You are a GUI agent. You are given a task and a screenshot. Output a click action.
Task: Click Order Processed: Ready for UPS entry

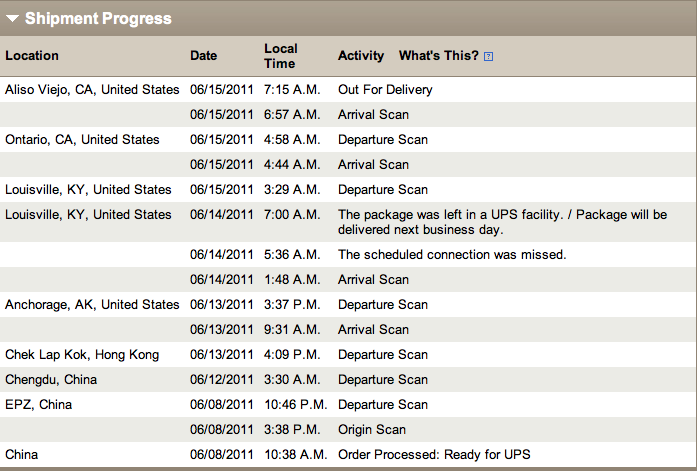(x=434, y=455)
